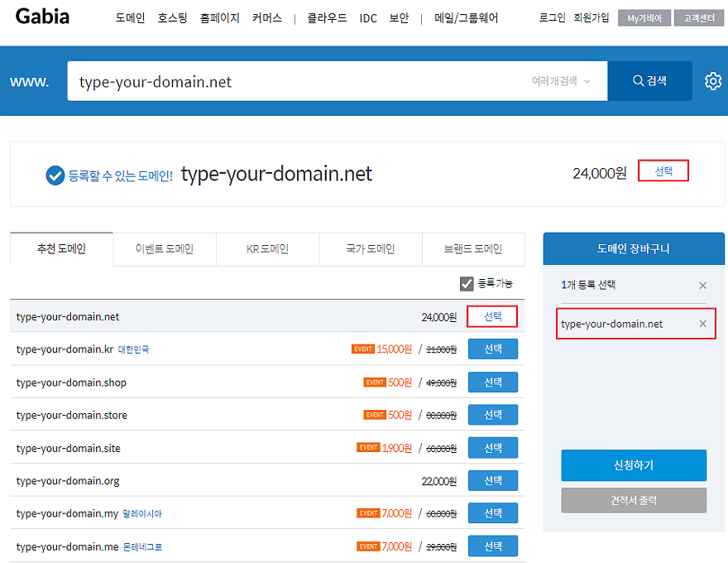Image resolution: width=728 pixels, height=563 pixels.
Task: Click the 견적서 출력 button
Action: 634,500
